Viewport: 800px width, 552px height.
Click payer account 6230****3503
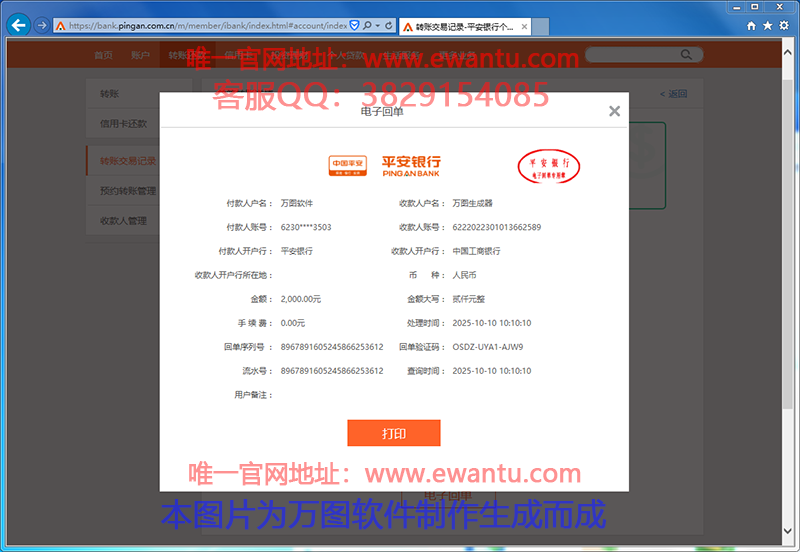coord(306,227)
